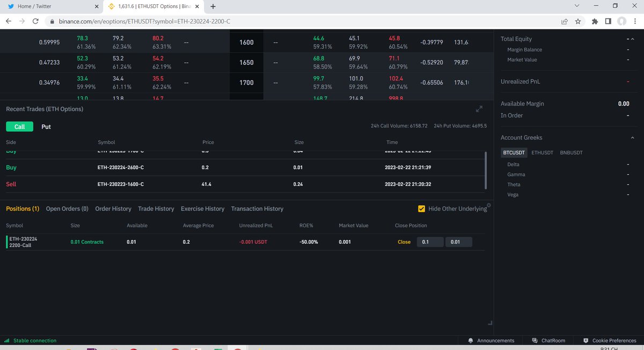Click put ask price 71.1 for 1650 strike
The image size is (644, 350).
(394, 58)
